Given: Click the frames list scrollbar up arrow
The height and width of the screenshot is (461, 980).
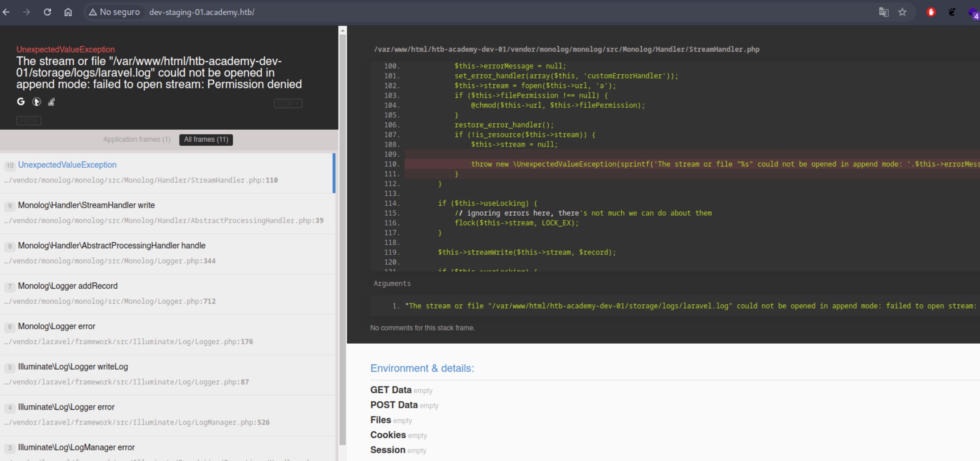Looking at the screenshot, I should [342, 30].
